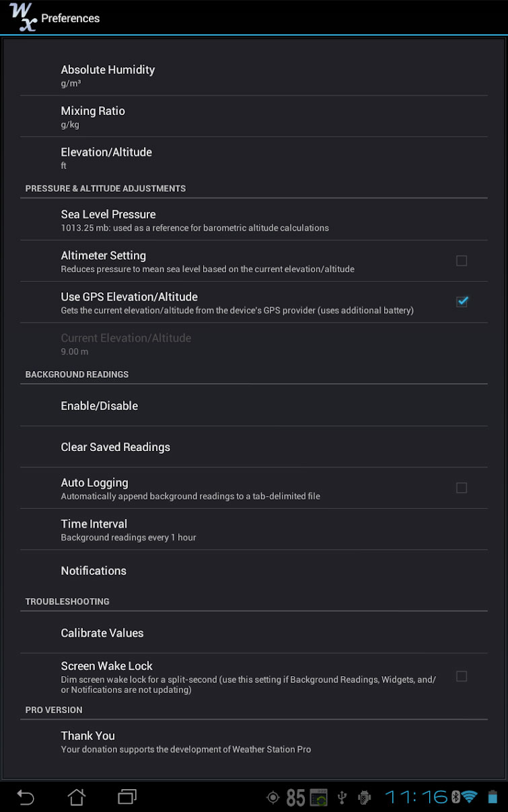Edit the Sea Level Pressure value
The image size is (508, 812).
254,220
